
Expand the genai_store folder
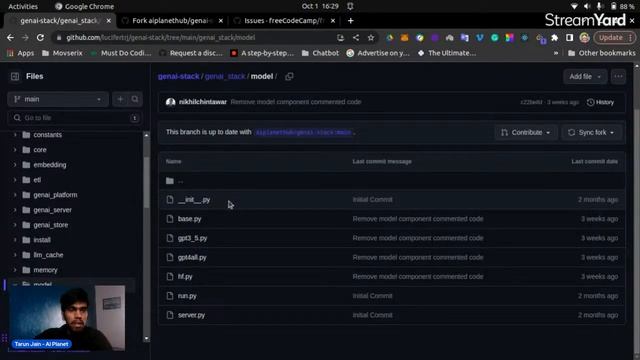16,225
